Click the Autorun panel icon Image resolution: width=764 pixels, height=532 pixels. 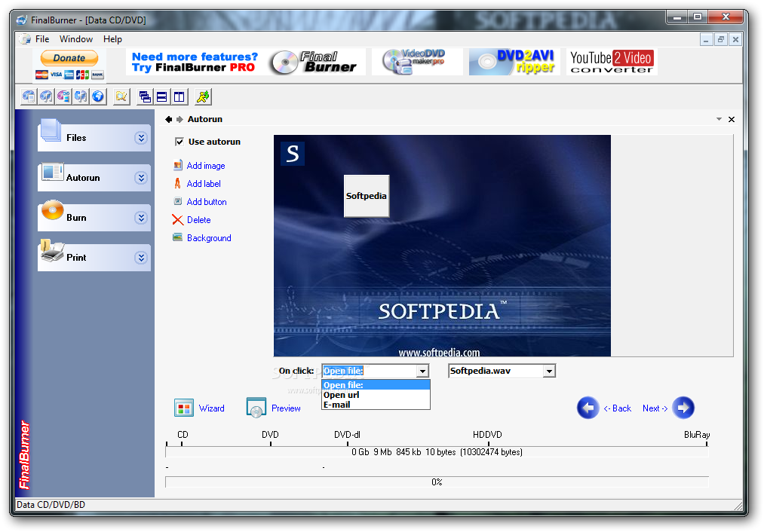52,171
